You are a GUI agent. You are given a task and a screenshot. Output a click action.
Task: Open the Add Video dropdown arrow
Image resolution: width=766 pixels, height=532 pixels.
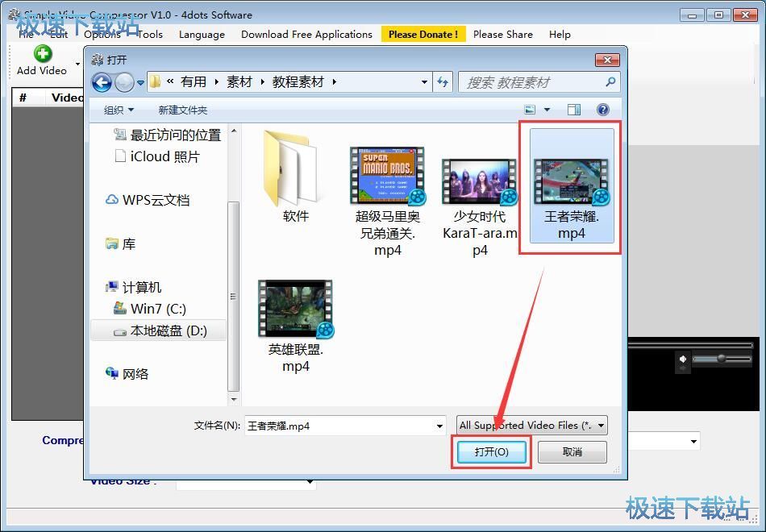(x=77, y=64)
